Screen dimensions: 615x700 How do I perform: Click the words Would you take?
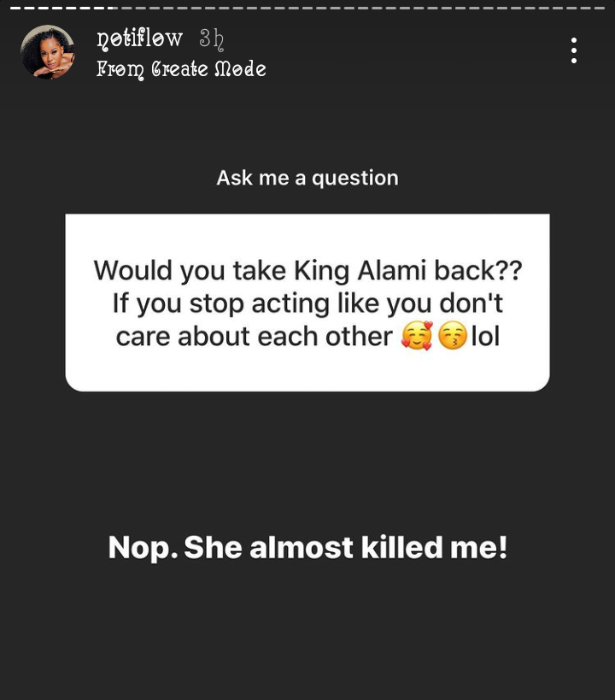point(190,271)
